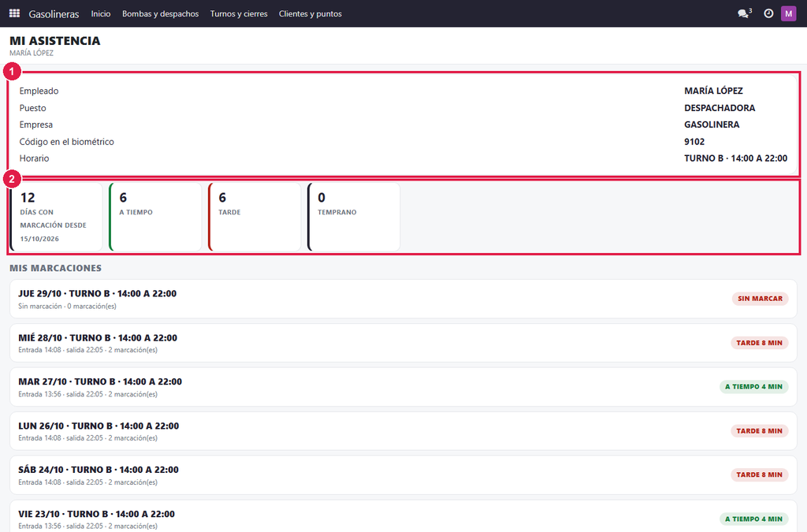The width and height of the screenshot is (807, 532).
Task: Open the activities clock icon
Action: tap(768, 13)
